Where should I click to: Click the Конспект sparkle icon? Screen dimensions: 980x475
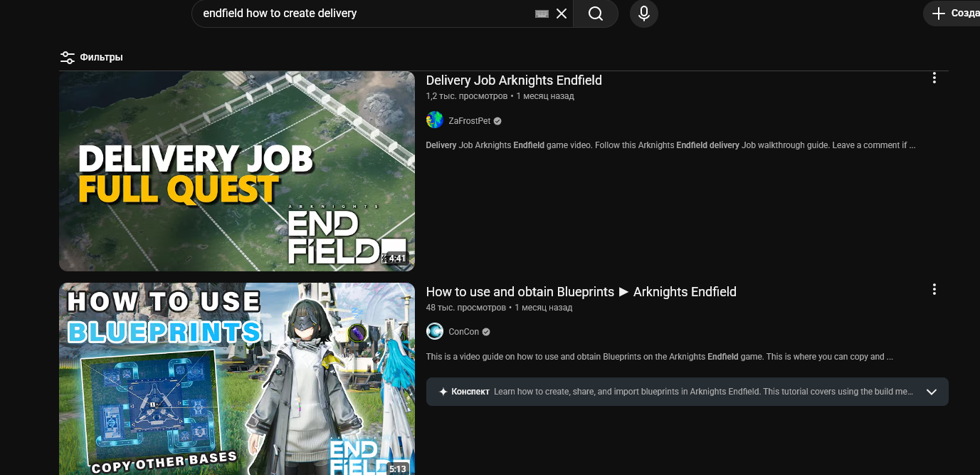pyautogui.click(x=443, y=392)
